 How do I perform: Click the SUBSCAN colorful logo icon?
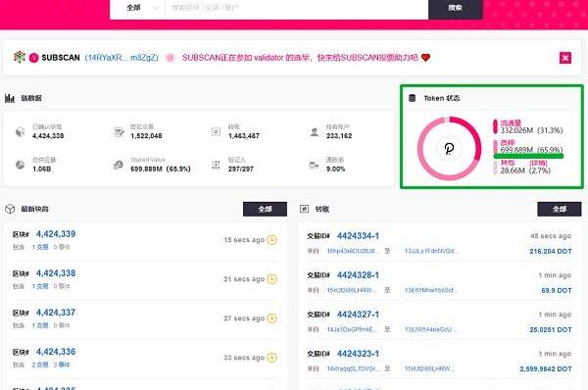point(20,58)
